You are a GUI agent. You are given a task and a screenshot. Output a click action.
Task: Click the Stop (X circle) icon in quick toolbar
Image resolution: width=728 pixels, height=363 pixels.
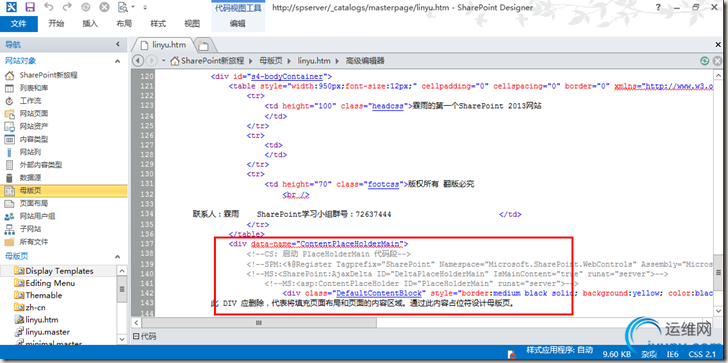(104, 7)
